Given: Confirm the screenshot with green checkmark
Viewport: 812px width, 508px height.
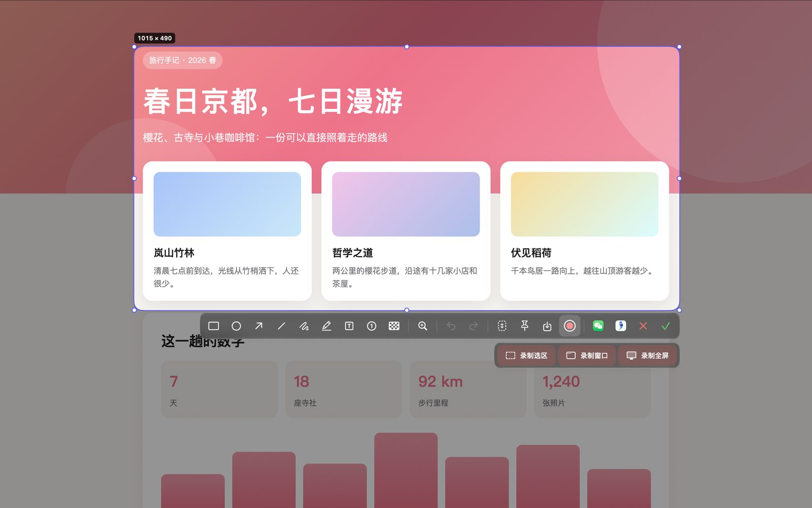Looking at the screenshot, I should (666, 326).
